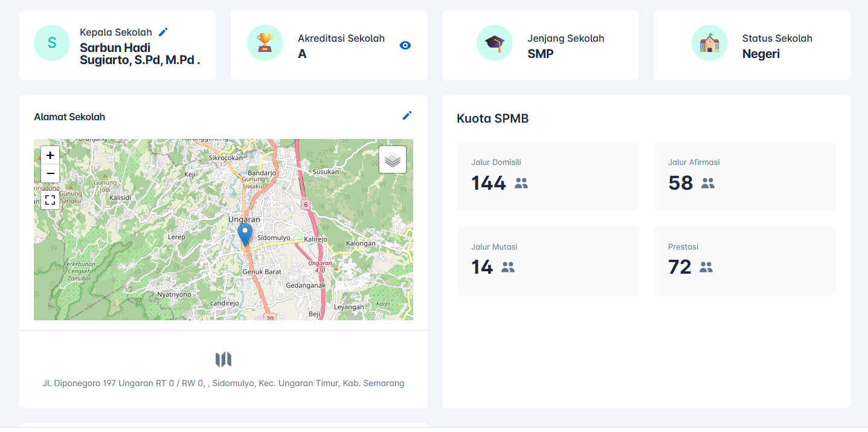Image resolution: width=868 pixels, height=432 pixels.
Task: Click the Leyangan label on the map
Action: tap(349, 307)
